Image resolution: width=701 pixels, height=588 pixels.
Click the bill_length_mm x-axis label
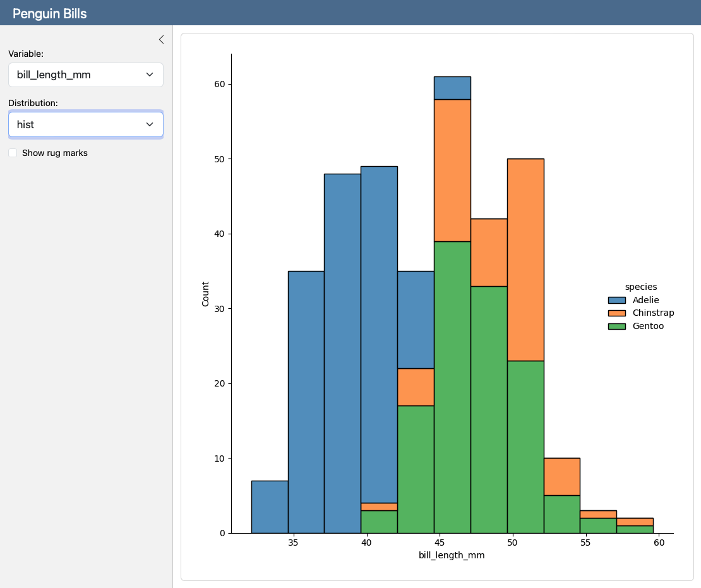click(452, 555)
